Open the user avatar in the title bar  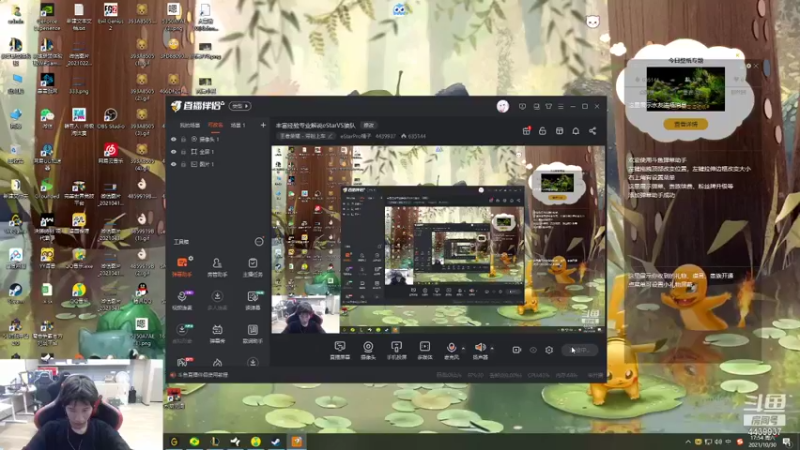(503, 106)
